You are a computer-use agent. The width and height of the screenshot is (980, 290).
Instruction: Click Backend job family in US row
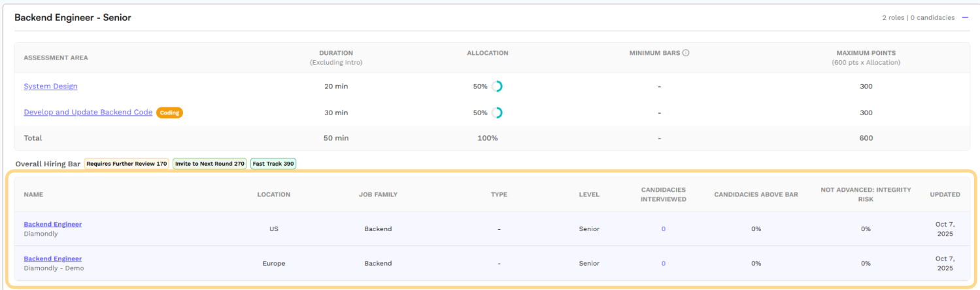pos(378,229)
